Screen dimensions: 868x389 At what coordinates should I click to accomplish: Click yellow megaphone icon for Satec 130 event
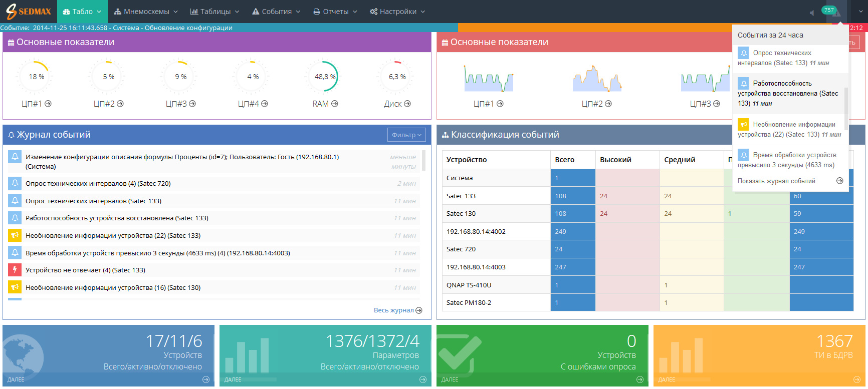tap(15, 287)
